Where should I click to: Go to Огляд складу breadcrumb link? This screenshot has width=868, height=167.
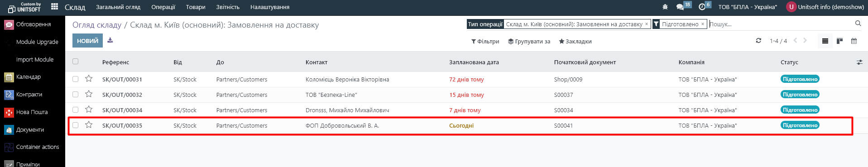97,25
